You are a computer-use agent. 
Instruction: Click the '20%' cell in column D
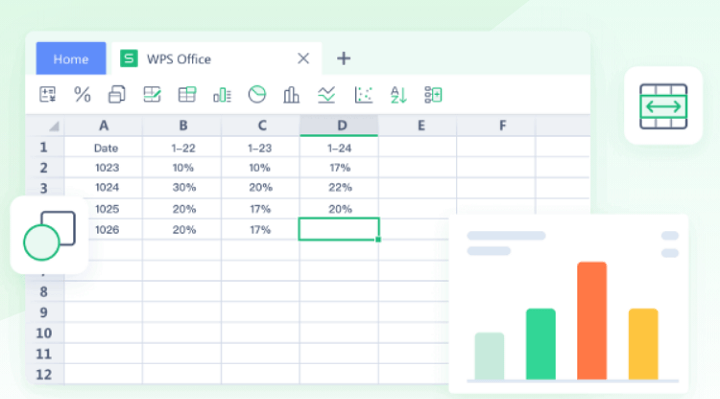coord(339,209)
